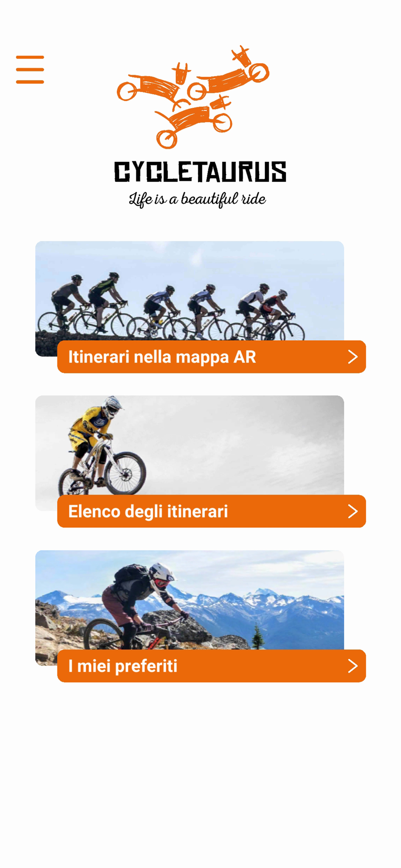Screen dimensions: 401x868
Task: Open I miei preferiti
Action: coord(212,666)
